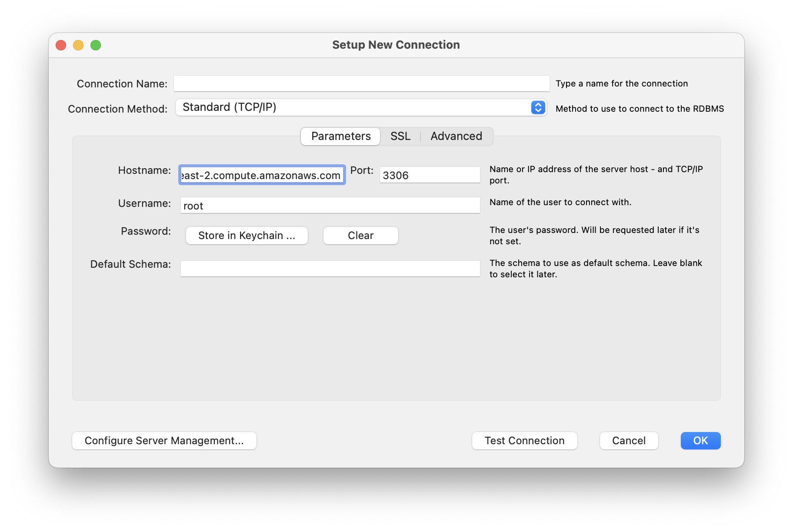The image size is (793, 532).
Task: Cancel the new connection setup
Action: click(629, 441)
